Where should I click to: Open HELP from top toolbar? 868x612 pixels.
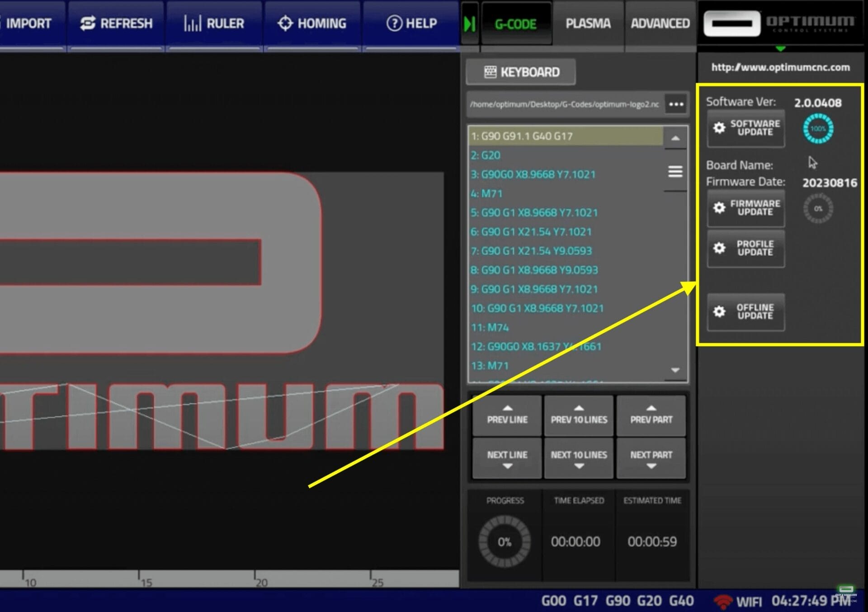(411, 24)
